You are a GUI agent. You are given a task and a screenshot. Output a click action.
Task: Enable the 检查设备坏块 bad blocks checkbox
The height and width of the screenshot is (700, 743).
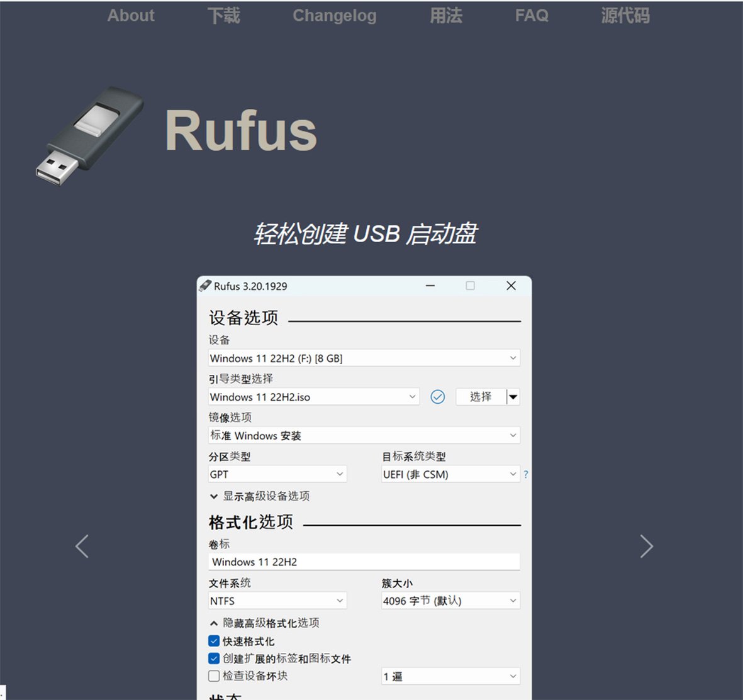[x=214, y=676]
